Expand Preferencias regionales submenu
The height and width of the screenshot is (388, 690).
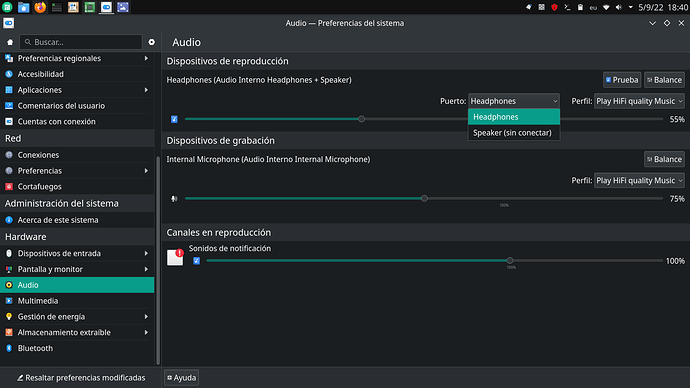pos(146,58)
